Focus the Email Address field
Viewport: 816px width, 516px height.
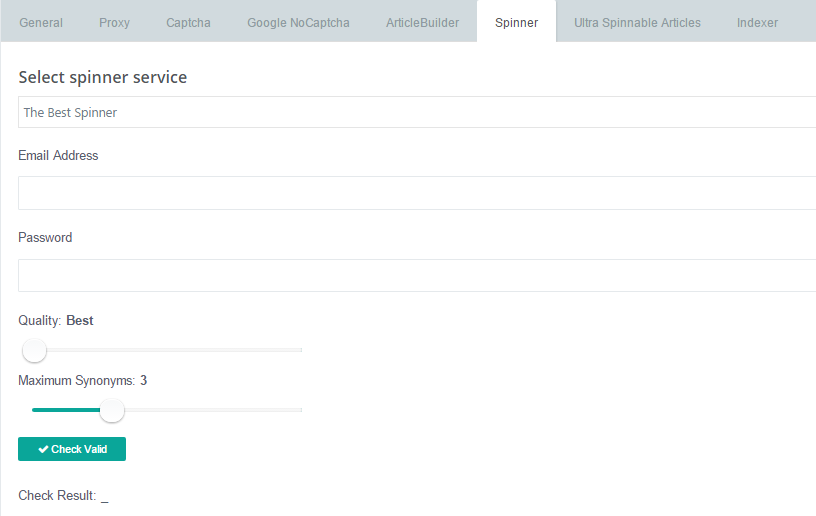[x=417, y=193]
